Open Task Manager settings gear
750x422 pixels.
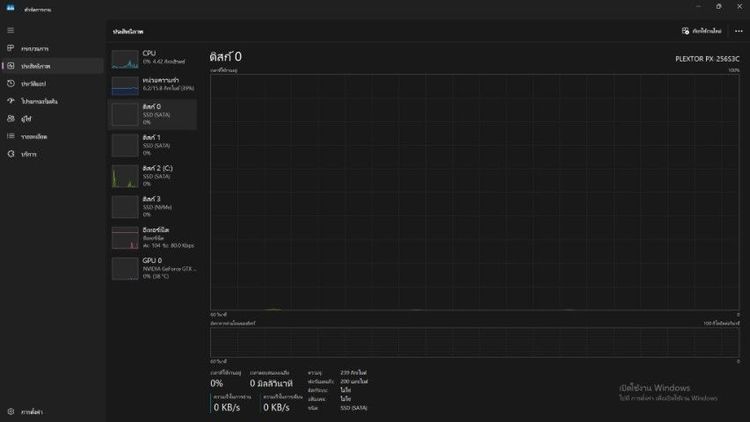click(11, 411)
